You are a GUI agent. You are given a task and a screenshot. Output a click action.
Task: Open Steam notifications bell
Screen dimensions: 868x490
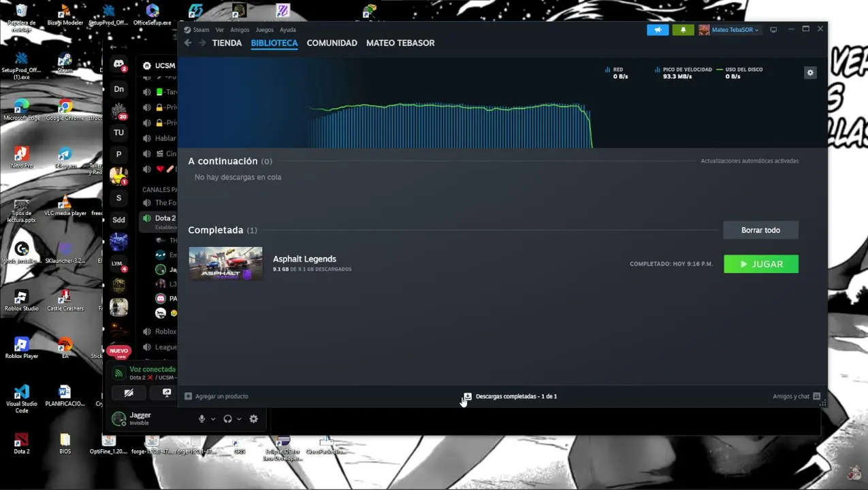(683, 30)
